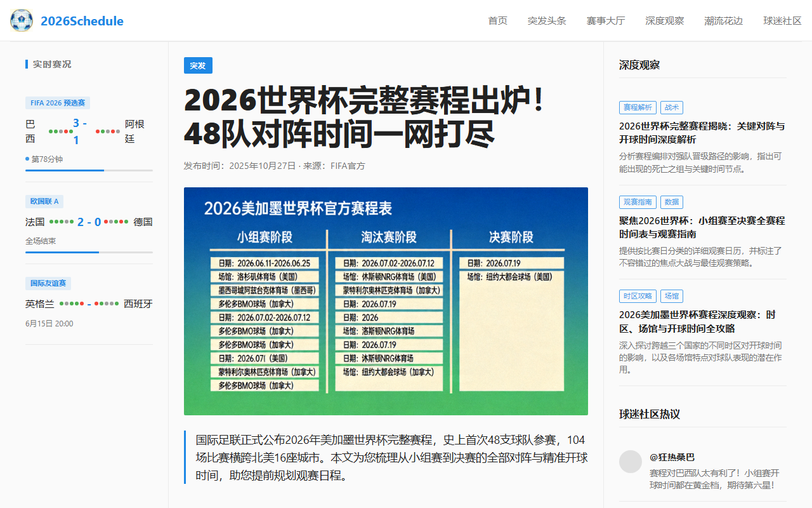The width and height of the screenshot is (812, 508).
Task: Open the FIFA 2026 预选赛 league tag
Action: [58, 103]
